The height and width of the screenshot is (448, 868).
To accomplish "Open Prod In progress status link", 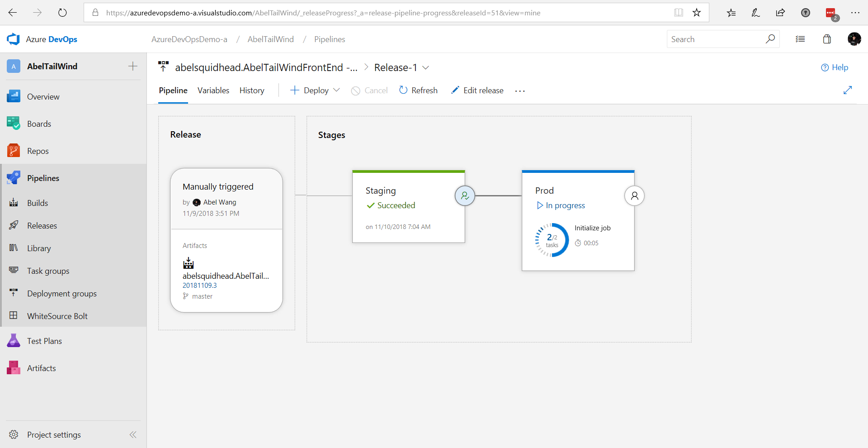I will pos(561,205).
